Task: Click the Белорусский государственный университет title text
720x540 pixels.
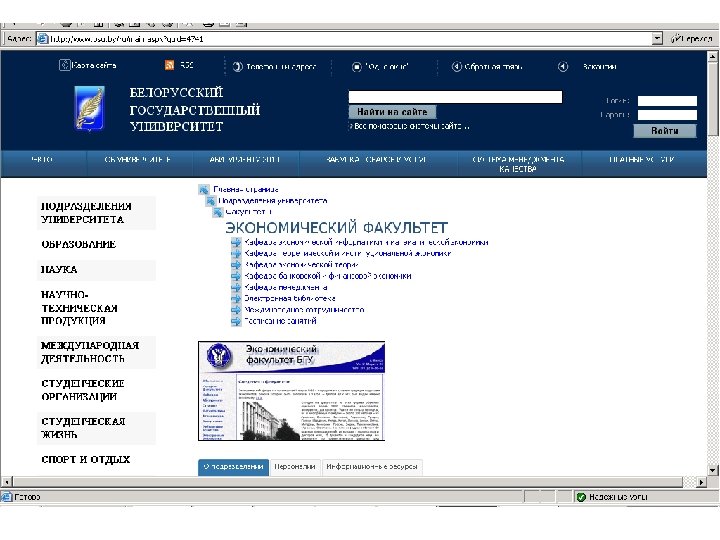Action: click(x=195, y=109)
